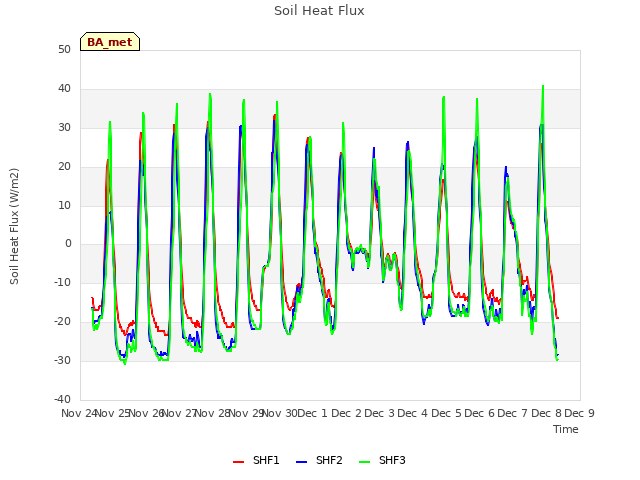Click the Nov 24 x-axis tick label

pos(79,413)
